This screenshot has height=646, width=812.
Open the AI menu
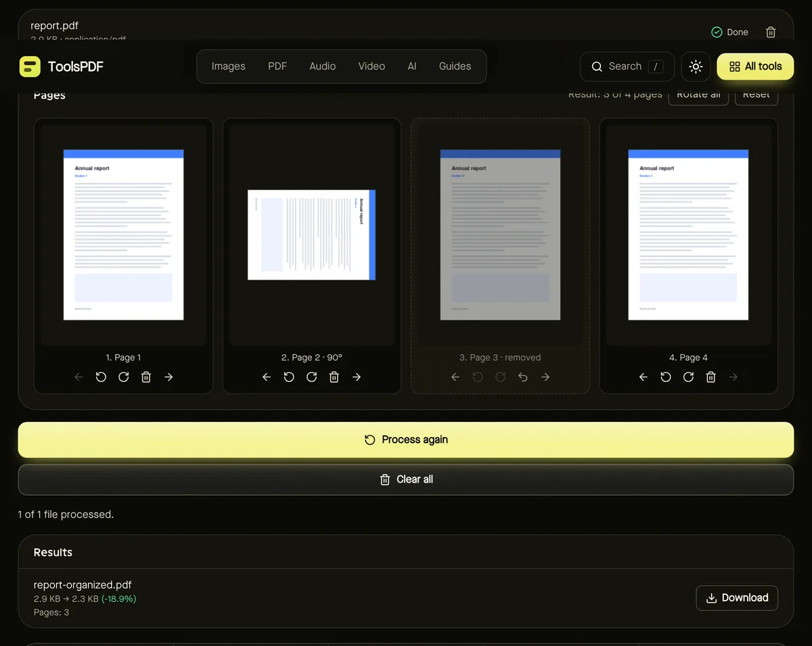(x=412, y=66)
